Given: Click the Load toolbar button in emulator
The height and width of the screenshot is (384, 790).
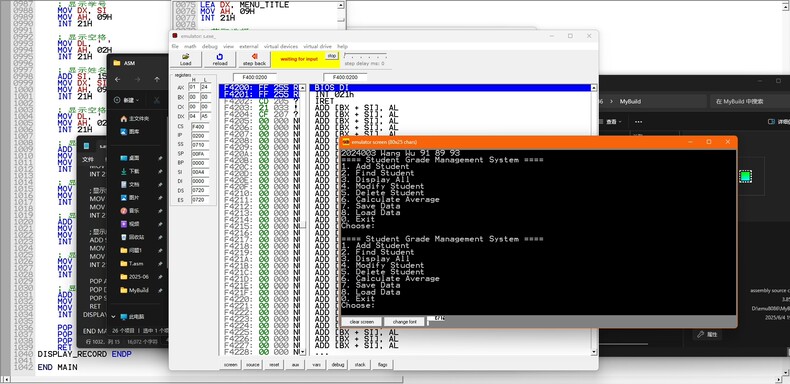Looking at the screenshot, I should [x=185, y=59].
